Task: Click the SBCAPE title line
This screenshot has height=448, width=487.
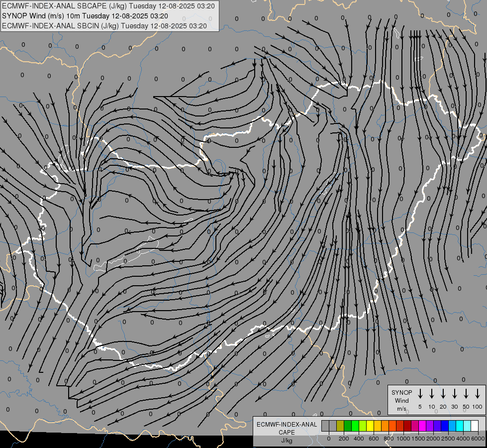Action: point(108,6)
